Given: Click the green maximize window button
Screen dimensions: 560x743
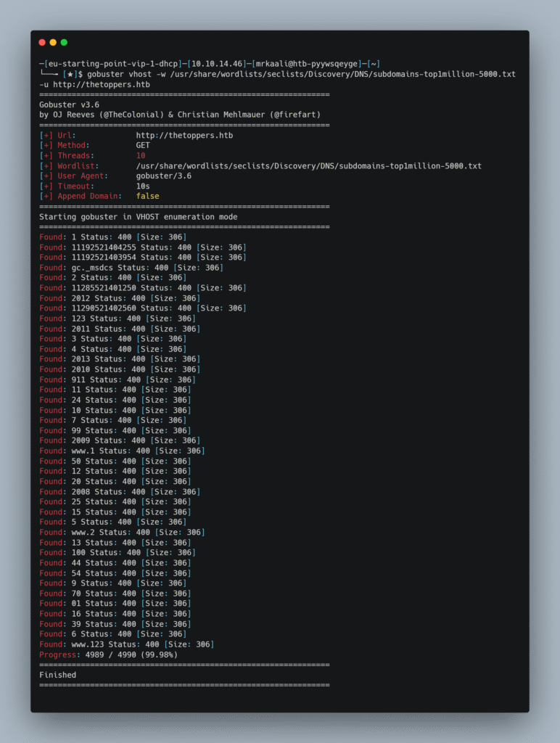Looking at the screenshot, I should pos(64,43).
